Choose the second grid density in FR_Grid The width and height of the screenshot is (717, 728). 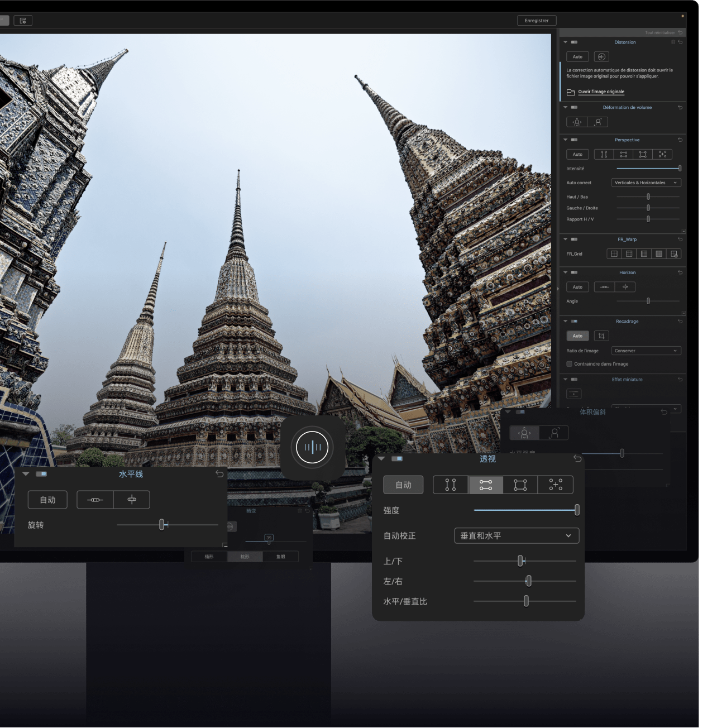point(629,254)
